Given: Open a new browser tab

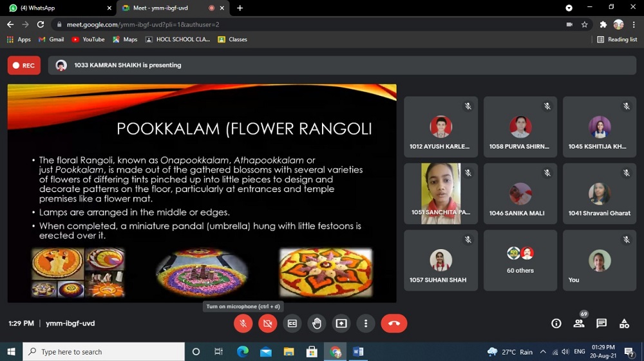Looking at the screenshot, I should 240,8.
